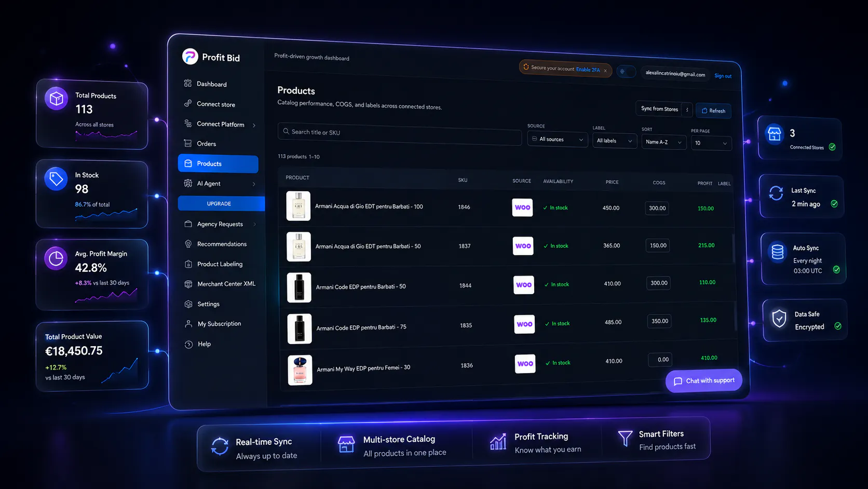Click the Last Sync refresh arrows icon
The height and width of the screenshot is (489, 868).
[776, 193]
